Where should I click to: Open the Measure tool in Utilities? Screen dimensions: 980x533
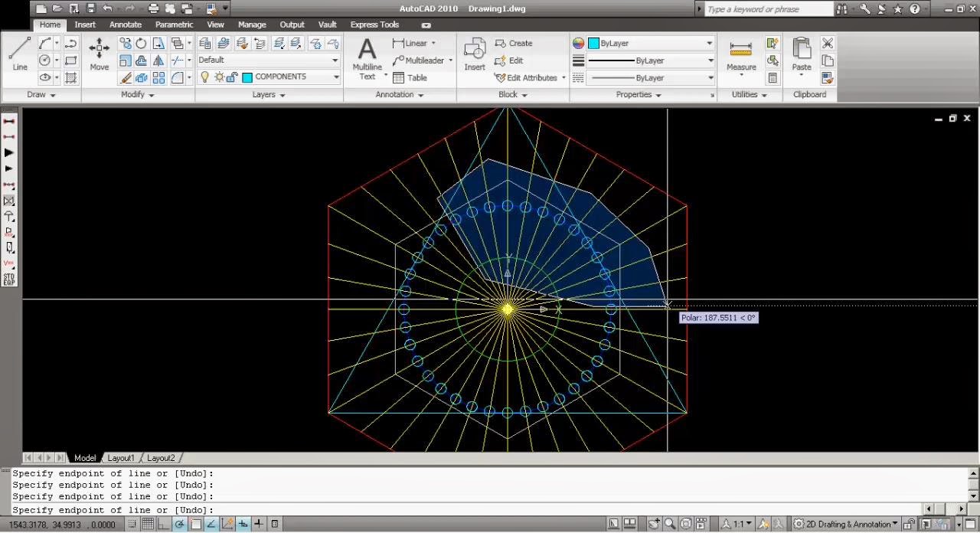click(x=740, y=51)
